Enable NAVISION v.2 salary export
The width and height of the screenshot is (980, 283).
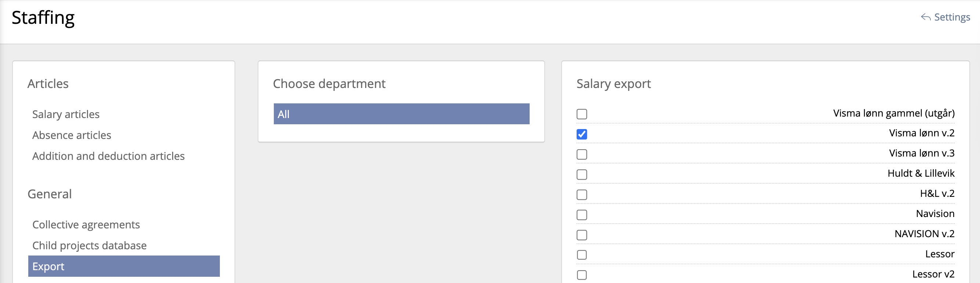[582, 235]
